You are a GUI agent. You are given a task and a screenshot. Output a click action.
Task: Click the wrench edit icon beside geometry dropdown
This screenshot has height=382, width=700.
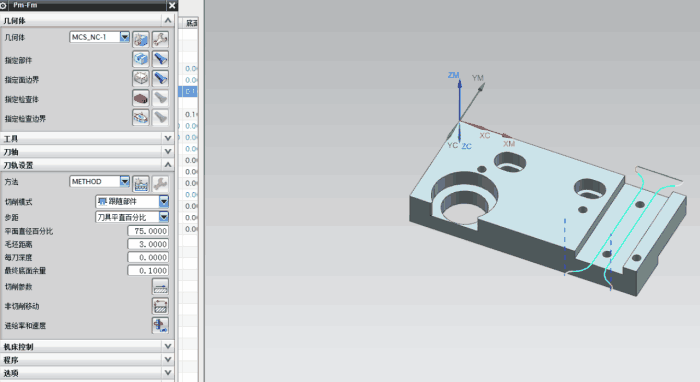(160, 39)
